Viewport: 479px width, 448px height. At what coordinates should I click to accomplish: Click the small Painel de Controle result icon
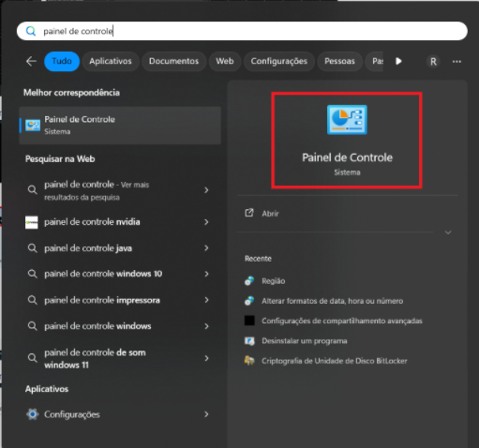point(33,126)
